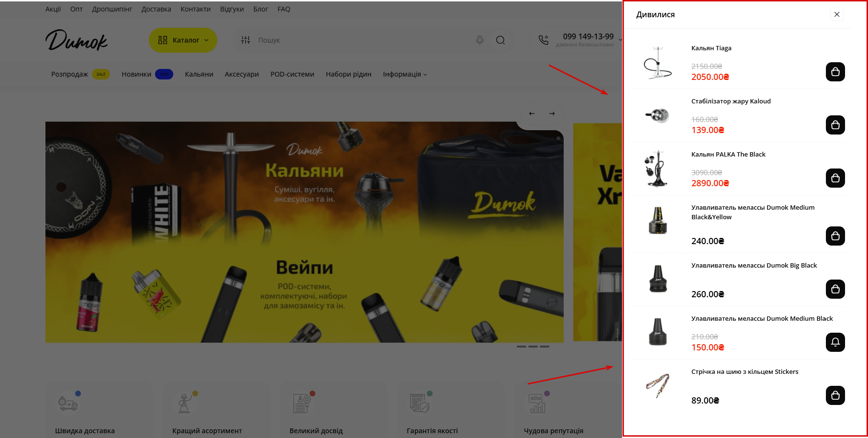Add Кальян PALKA The Black to cart
Viewport: 868px width, 438px height.
(x=835, y=178)
